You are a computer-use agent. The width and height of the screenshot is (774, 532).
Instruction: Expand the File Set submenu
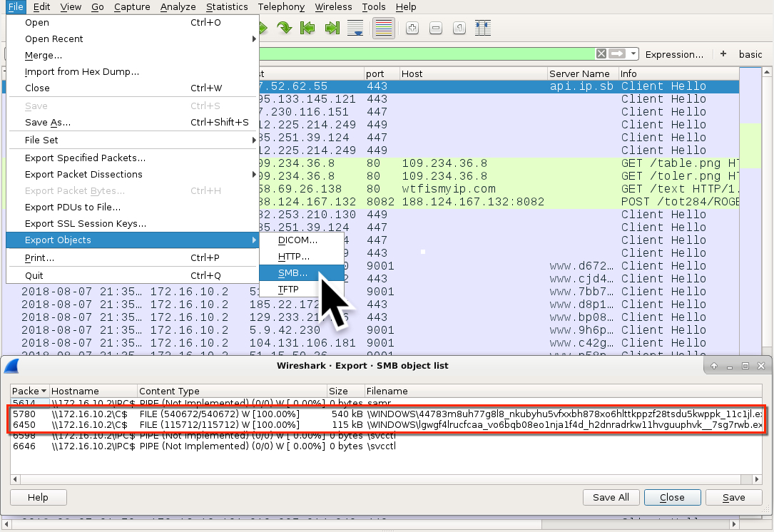click(132, 140)
